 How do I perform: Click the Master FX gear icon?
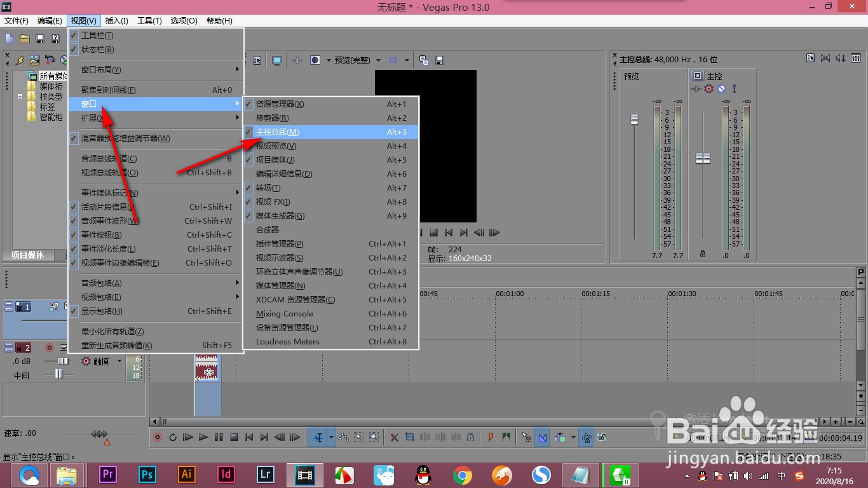(x=709, y=88)
